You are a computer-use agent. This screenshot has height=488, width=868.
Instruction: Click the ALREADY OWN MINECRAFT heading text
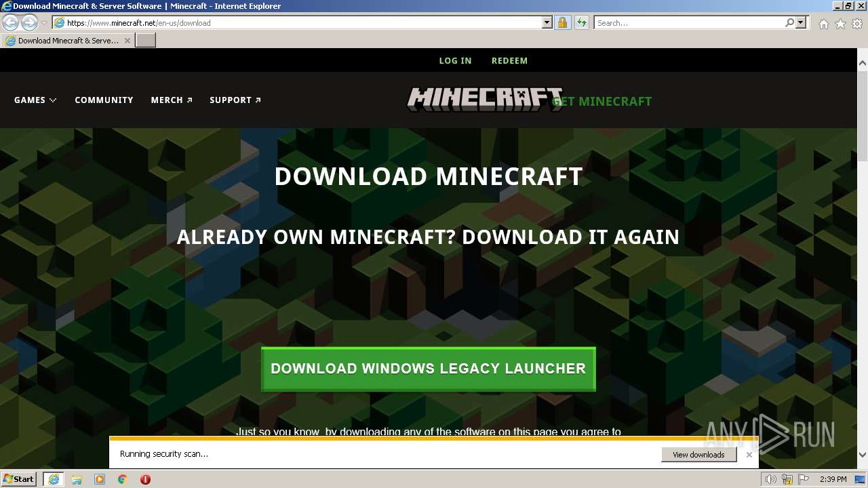point(428,237)
